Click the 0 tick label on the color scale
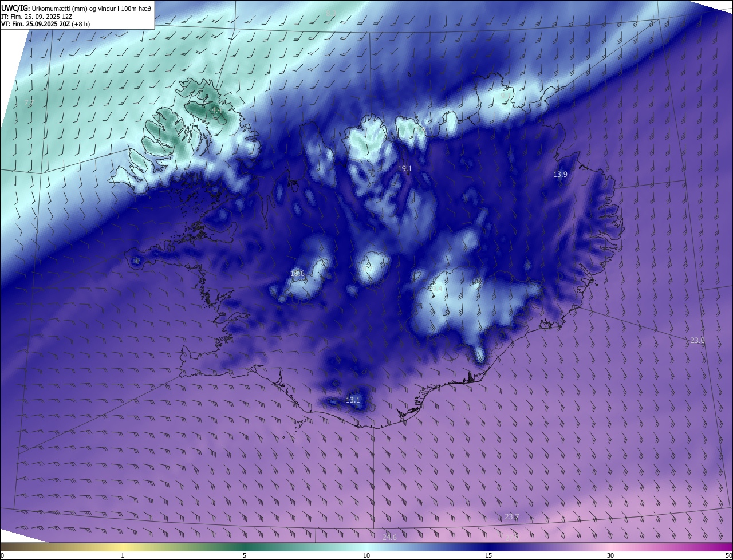Viewport: 733px width, 560px height. (x=2, y=555)
